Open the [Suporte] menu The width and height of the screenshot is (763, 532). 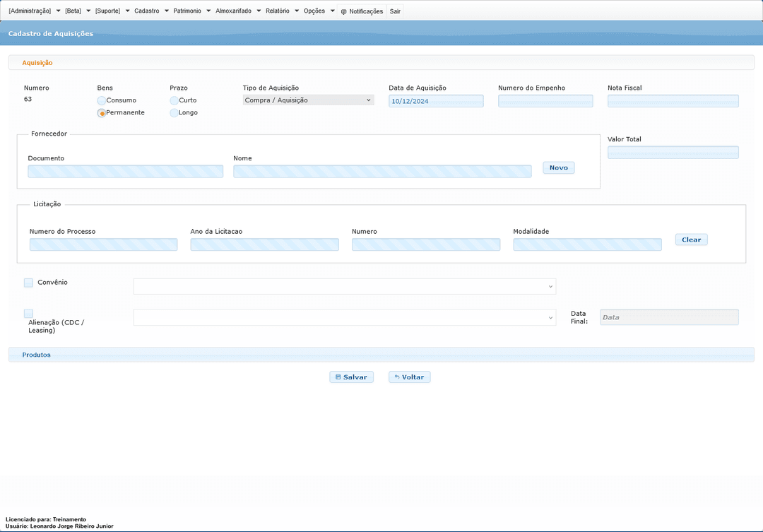pos(107,11)
